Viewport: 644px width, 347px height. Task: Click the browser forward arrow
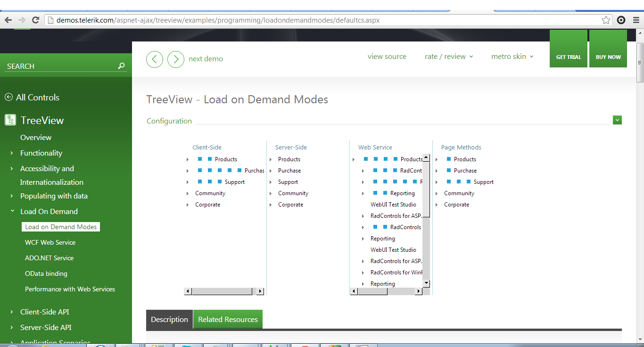click(22, 20)
